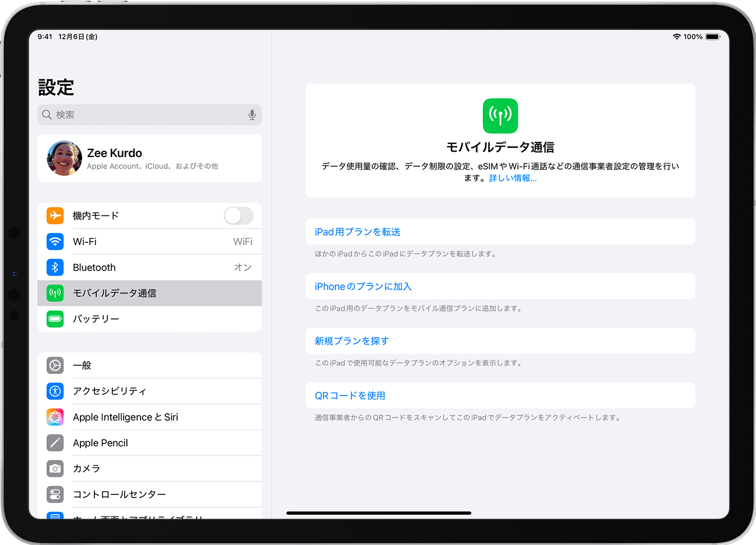Image resolution: width=756 pixels, height=545 pixels.
Task: Tap the green cellular antenna sidebar icon
Action: 55,293
